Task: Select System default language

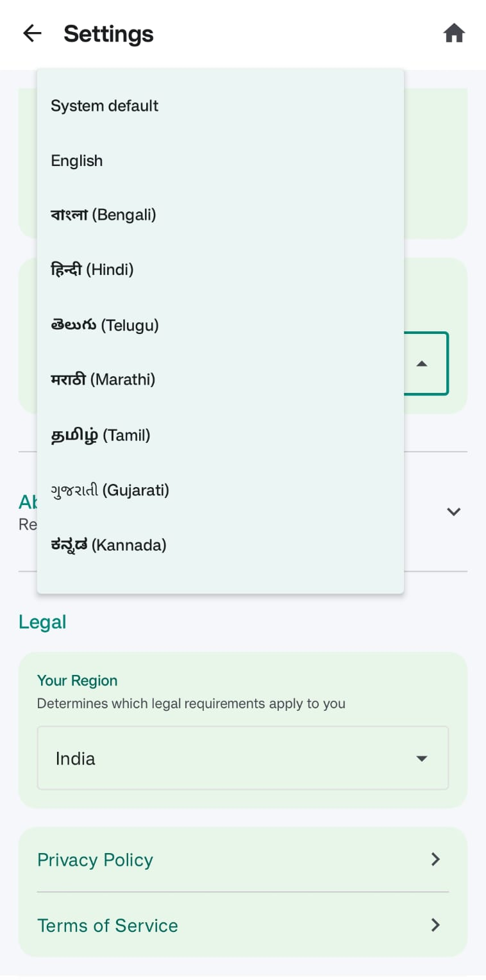Action: click(x=105, y=106)
